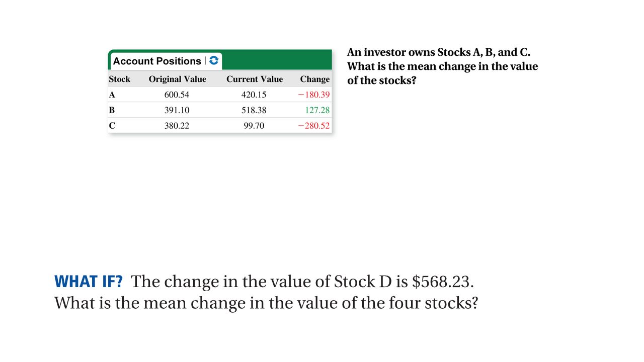Click original value 391.10
Screen dimensions: 644x362
[x=177, y=110]
